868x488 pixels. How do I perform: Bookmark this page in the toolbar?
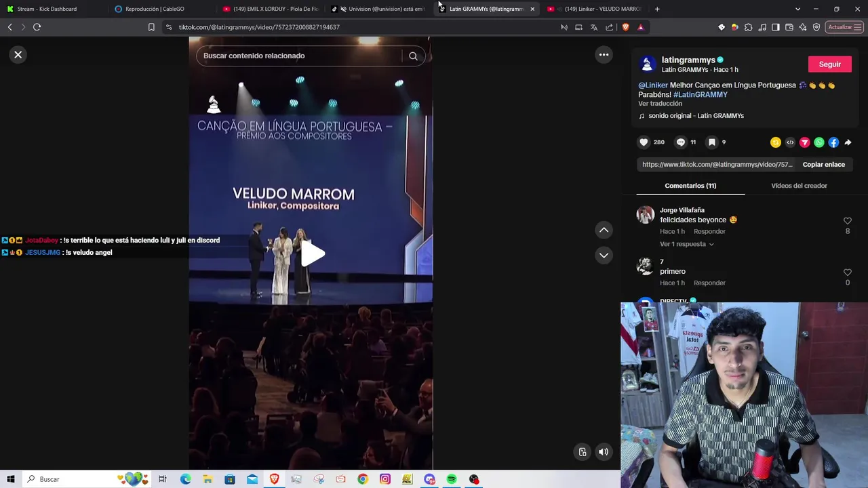coord(151,27)
